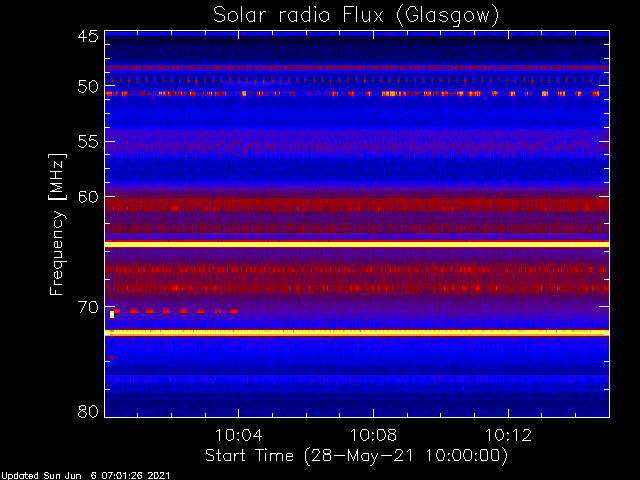This screenshot has height=480, width=640.
Task: Click the 'Start Time (28-May-21 10:00:00)' label
Action: click(x=356, y=455)
